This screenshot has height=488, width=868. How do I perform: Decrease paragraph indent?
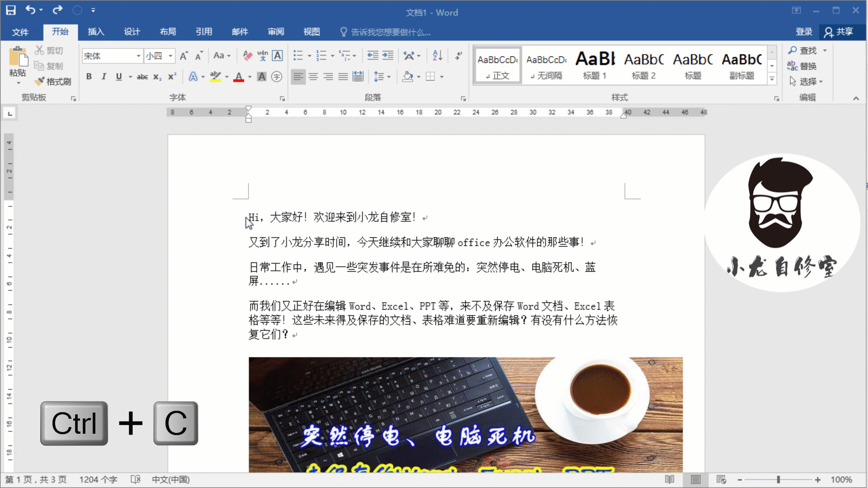pos(373,56)
